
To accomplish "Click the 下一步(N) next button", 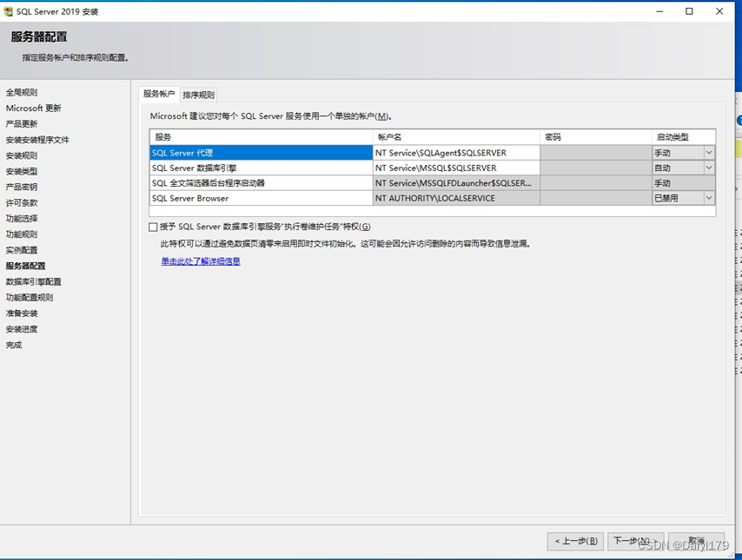I will 635,541.
